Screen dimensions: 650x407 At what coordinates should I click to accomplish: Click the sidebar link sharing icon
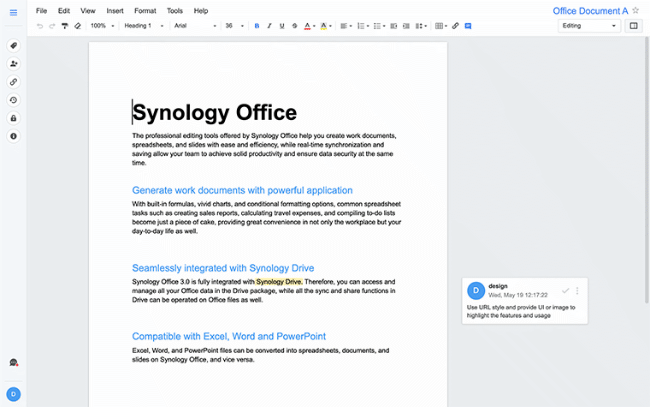(x=13, y=82)
